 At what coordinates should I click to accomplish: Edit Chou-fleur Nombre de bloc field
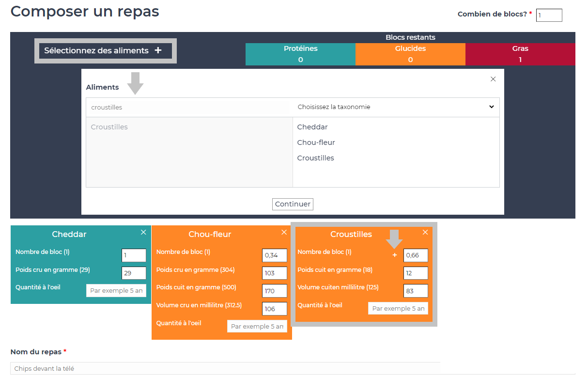pos(275,255)
